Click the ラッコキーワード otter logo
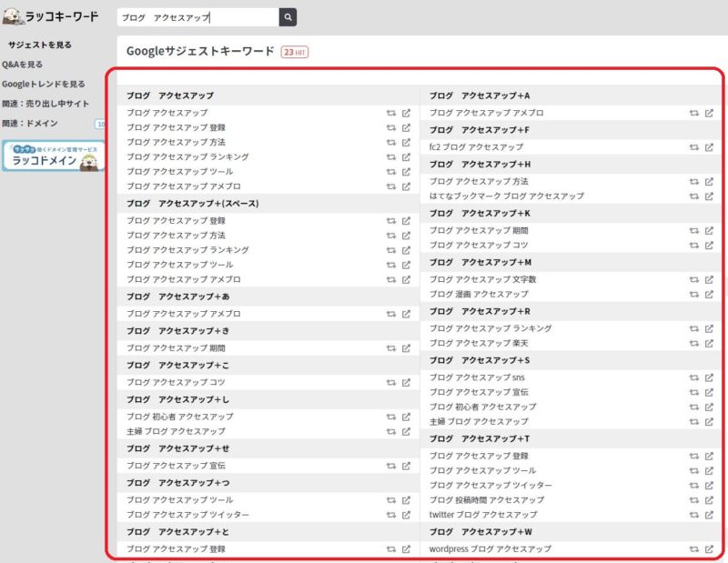Image resolution: width=728 pixels, height=563 pixels. click(50, 16)
